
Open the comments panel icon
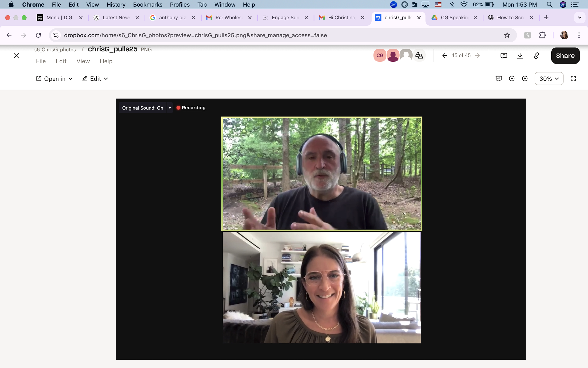[504, 56]
